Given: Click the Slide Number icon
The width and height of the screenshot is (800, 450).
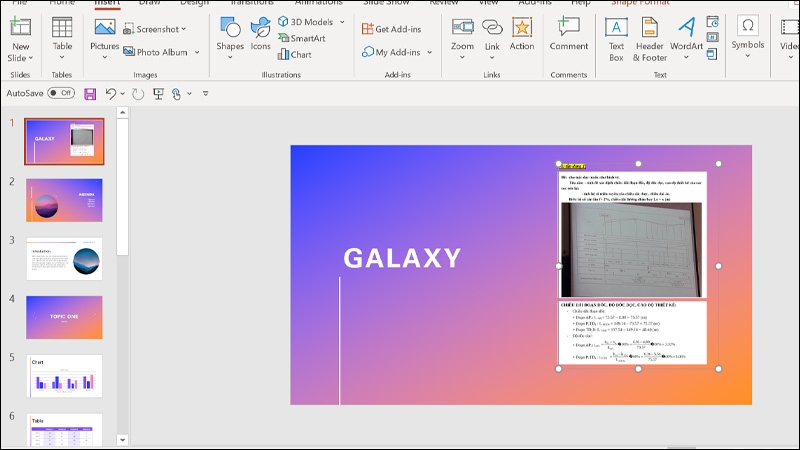Looking at the screenshot, I should pos(713,37).
